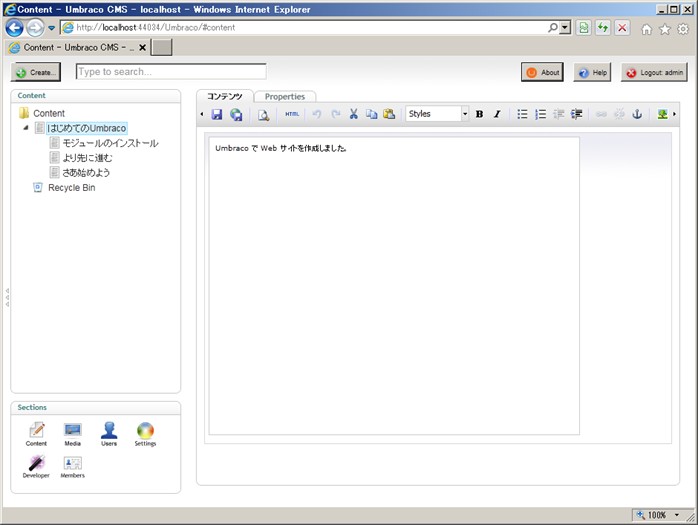Open the zoom level 100% dropdown

coord(677,515)
